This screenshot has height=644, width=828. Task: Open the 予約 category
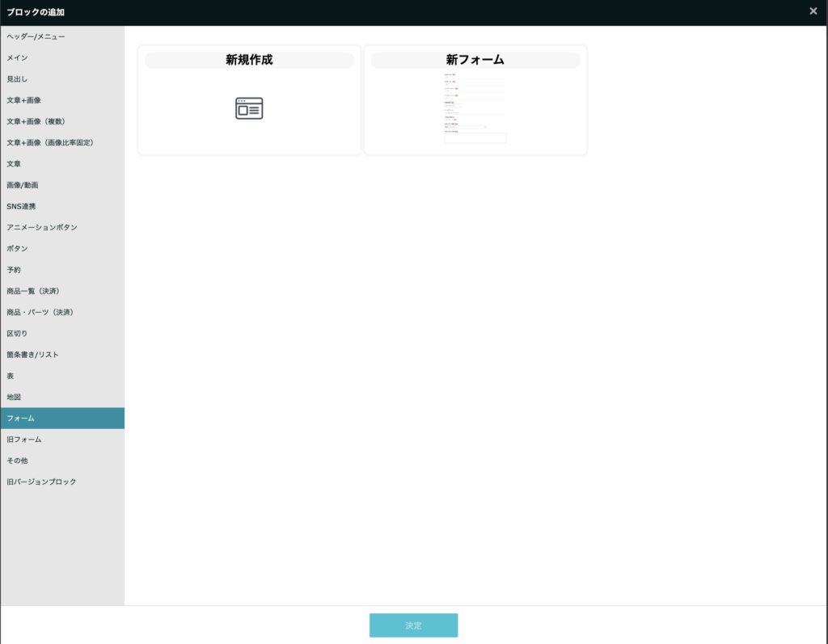click(14, 270)
